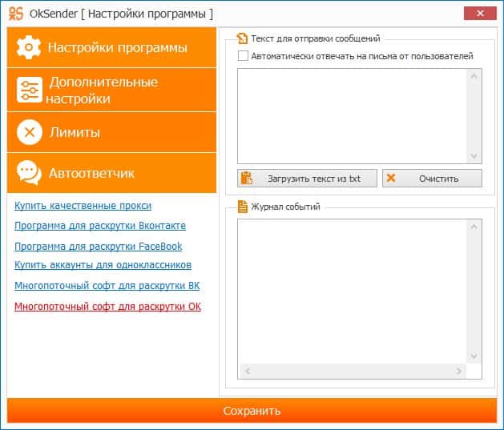
Task: Click the clipboard icon on Загрузить текст button
Action: click(247, 178)
